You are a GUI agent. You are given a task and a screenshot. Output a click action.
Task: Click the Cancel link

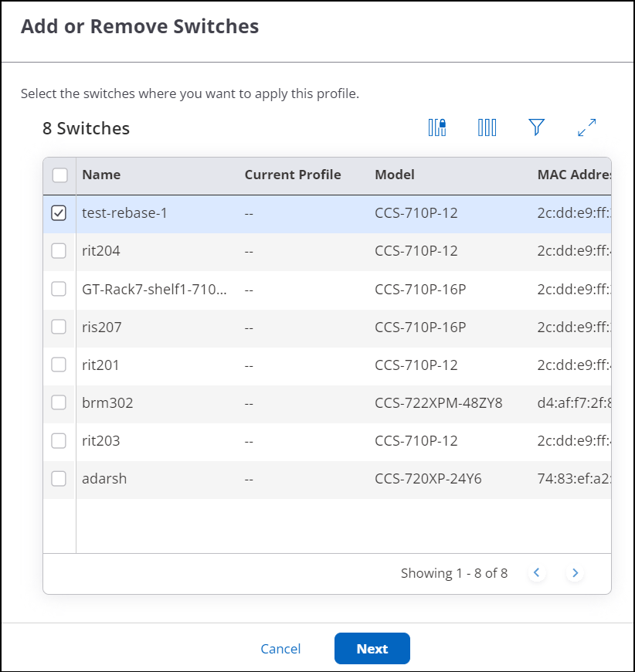[x=280, y=649]
